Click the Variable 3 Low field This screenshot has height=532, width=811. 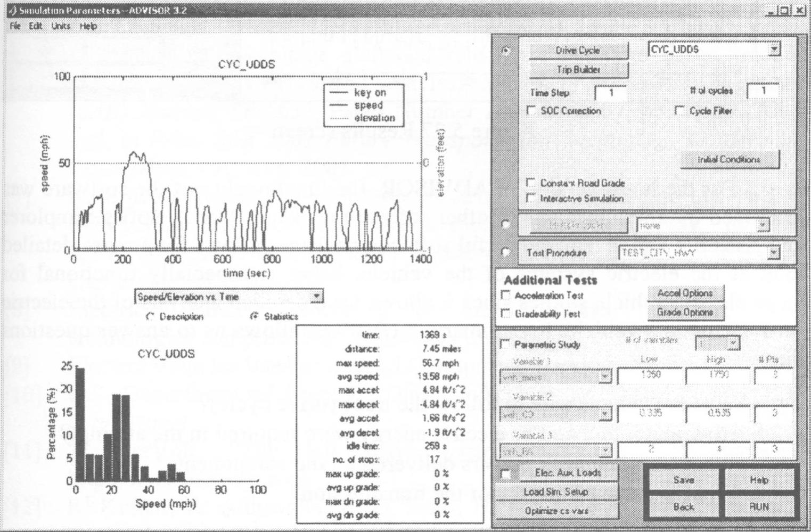pos(650,451)
